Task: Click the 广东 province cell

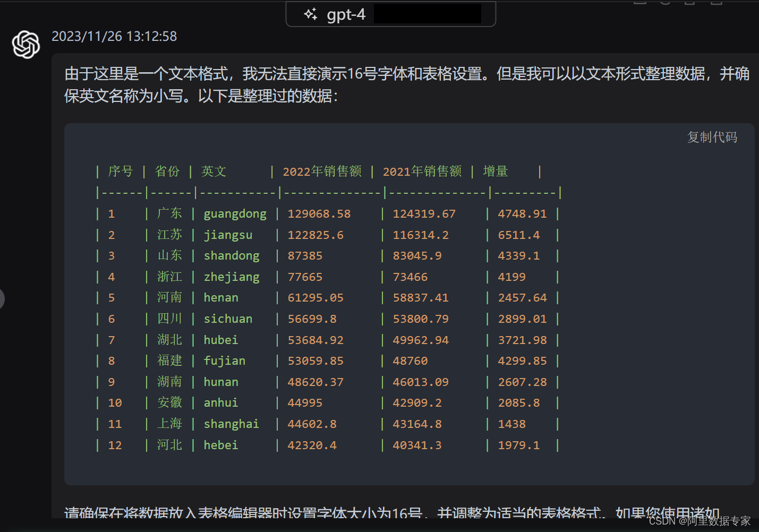Action: point(169,213)
